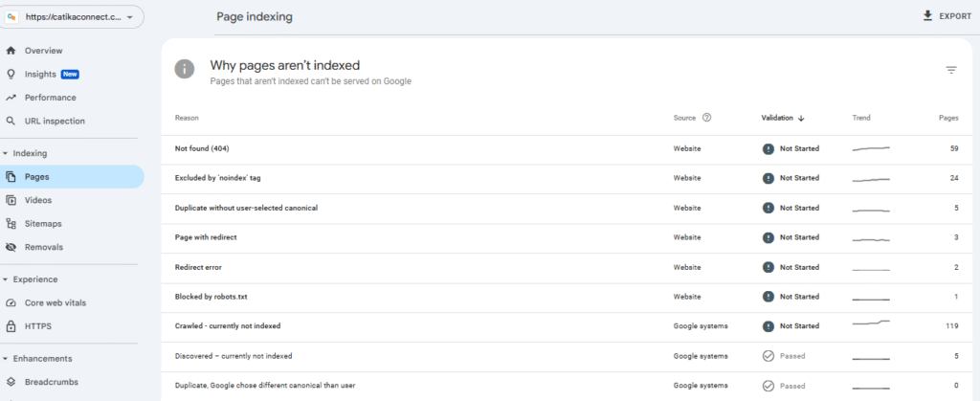Open the Breadcrumbs enhancement report
The height and width of the screenshot is (401, 980).
[x=51, y=382]
